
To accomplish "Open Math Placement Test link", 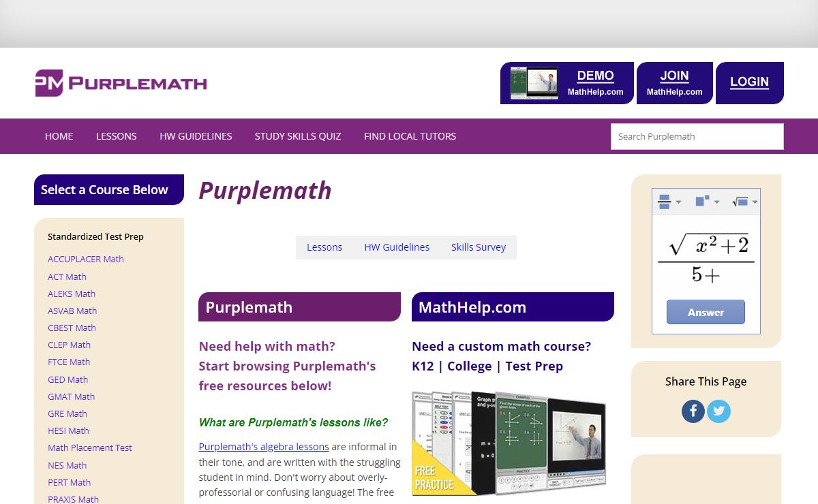I will point(90,447).
